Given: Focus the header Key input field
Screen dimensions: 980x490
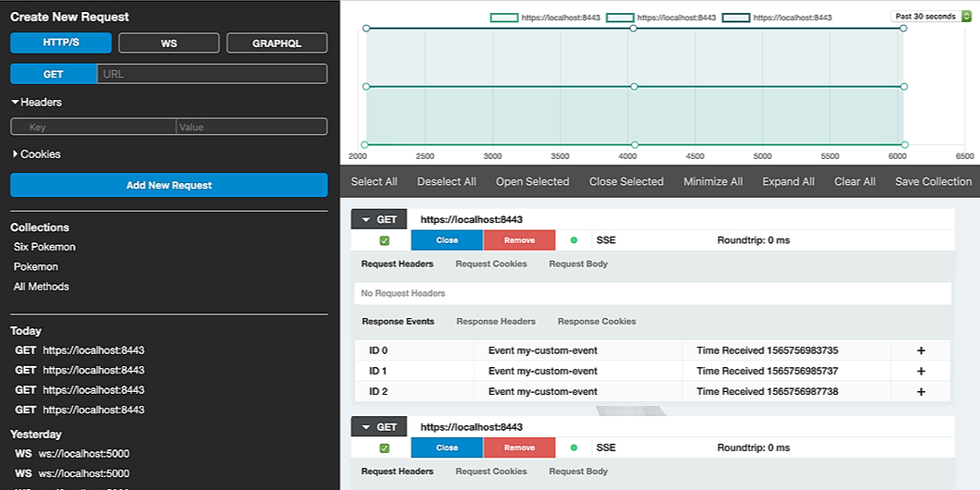Looking at the screenshot, I should click(93, 127).
